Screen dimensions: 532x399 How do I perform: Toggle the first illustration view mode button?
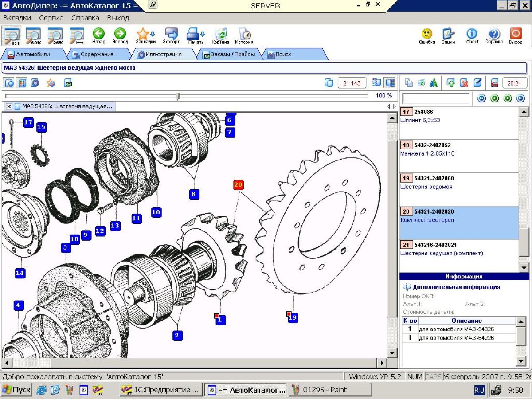[x=9, y=83]
